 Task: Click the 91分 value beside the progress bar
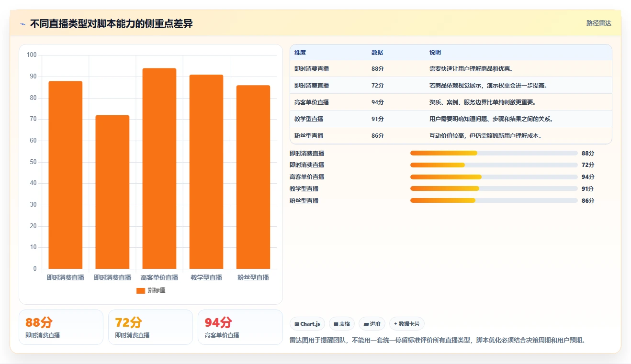click(x=588, y=189)
